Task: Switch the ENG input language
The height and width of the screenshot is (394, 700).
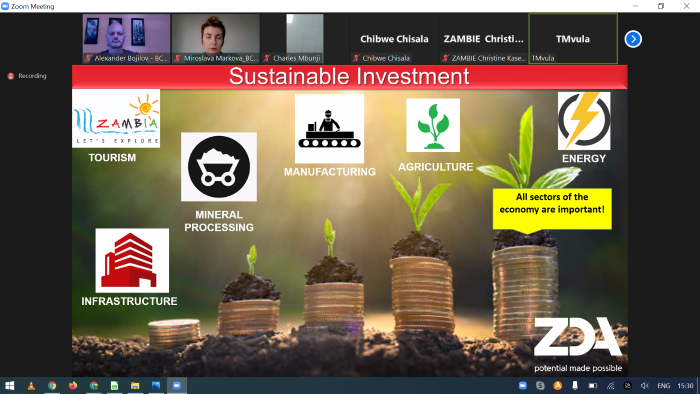Action: pos(663,386)
